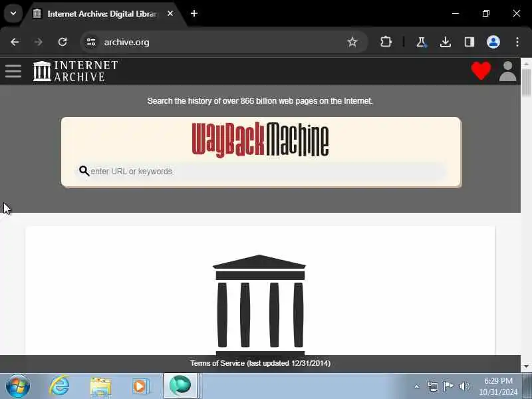The image size is (532, 399).
Task: Go back with the browser back arrow
Action: (15, 42)
